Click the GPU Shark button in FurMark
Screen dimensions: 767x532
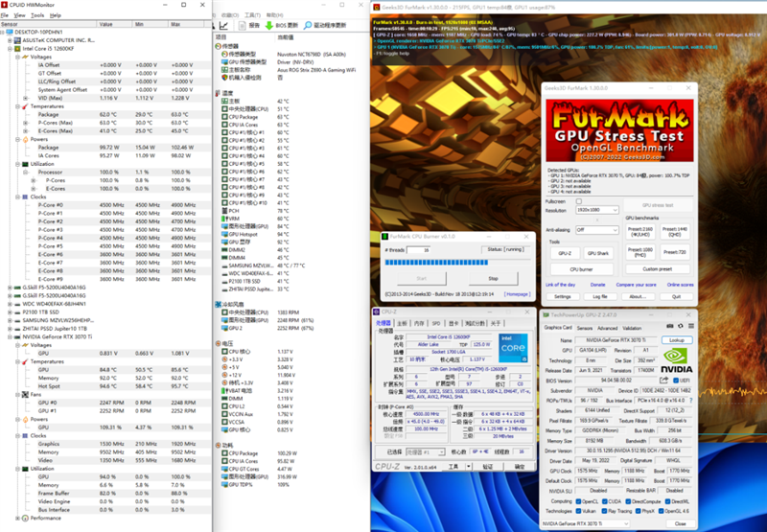[x=597, y=253]
